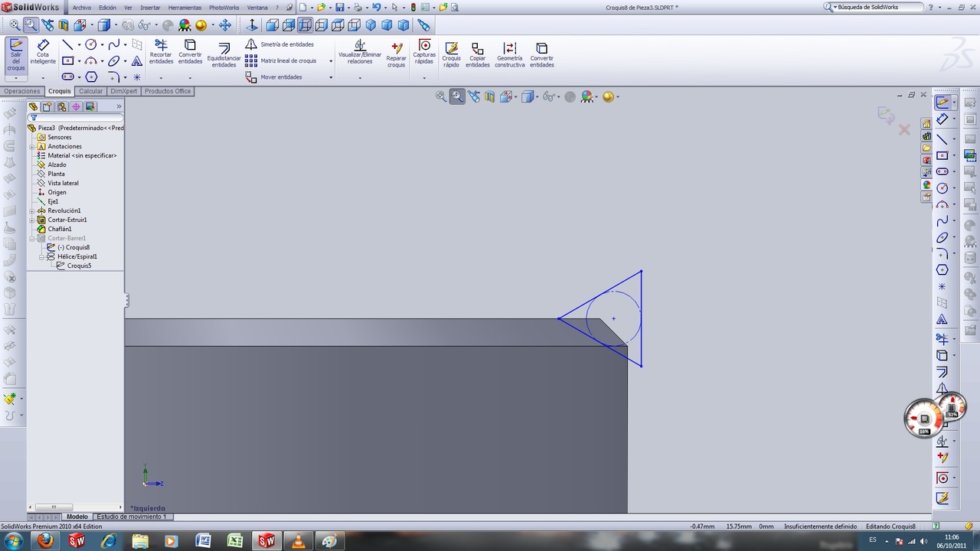
Task: Click Undo icon in top toolbar
Action: 376,7
